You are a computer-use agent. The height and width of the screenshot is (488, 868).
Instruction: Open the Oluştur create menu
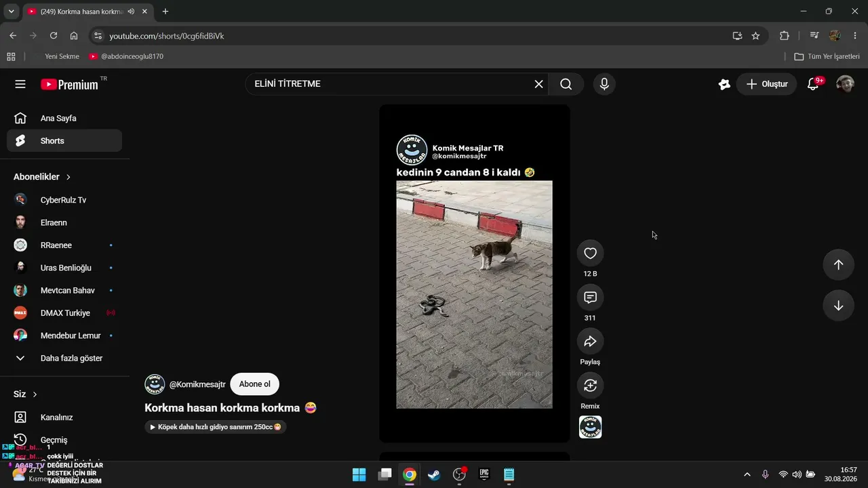pos(766,84)
